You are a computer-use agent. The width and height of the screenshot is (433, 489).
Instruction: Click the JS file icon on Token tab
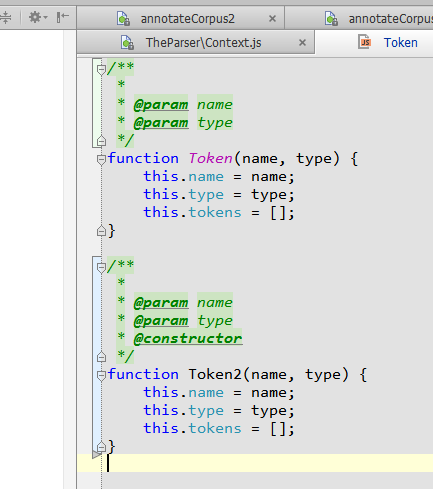pos(365,42)
